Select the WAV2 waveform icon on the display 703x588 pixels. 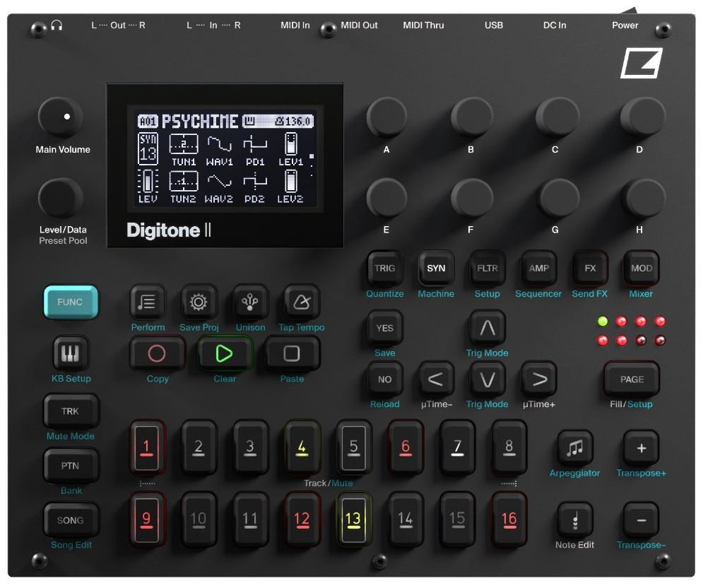219,181
